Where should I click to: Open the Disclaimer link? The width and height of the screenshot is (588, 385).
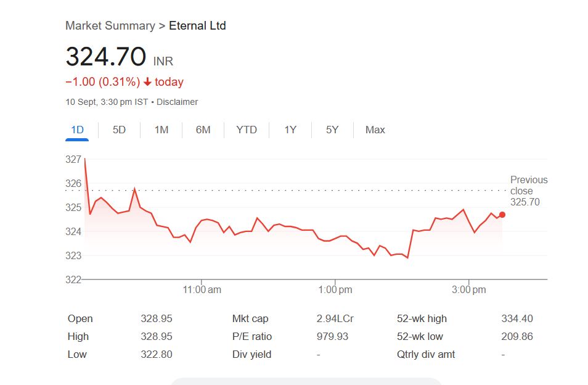point(178,102)
